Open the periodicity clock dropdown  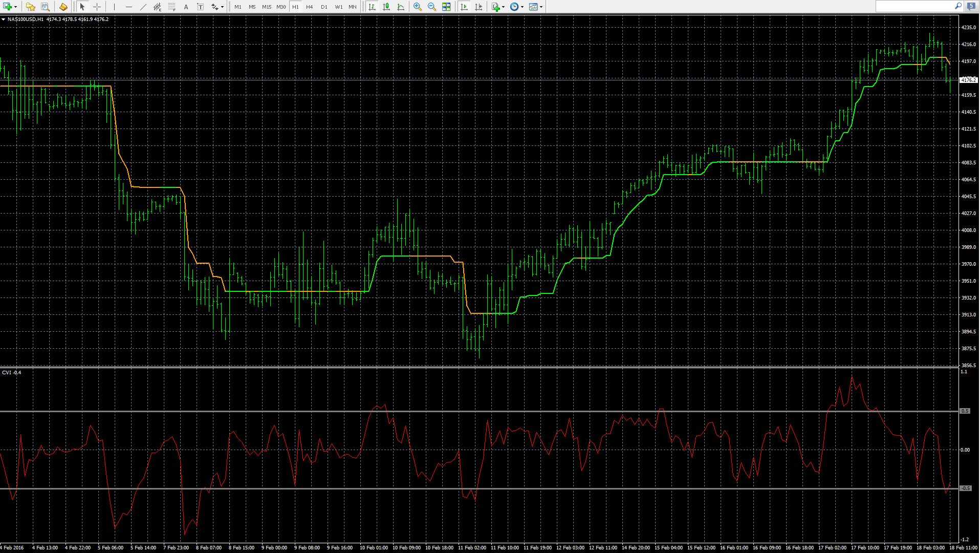[x=522, y=7]
